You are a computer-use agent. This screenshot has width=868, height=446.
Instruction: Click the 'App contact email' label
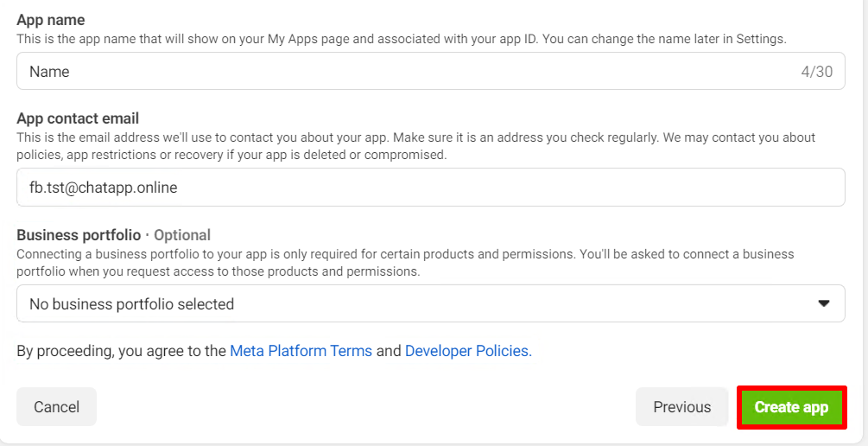click(x=78, y=118)
